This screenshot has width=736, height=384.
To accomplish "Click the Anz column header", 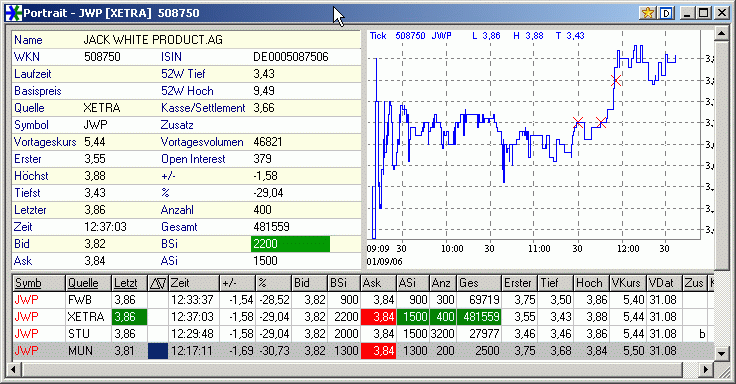I will pos(443,283).
